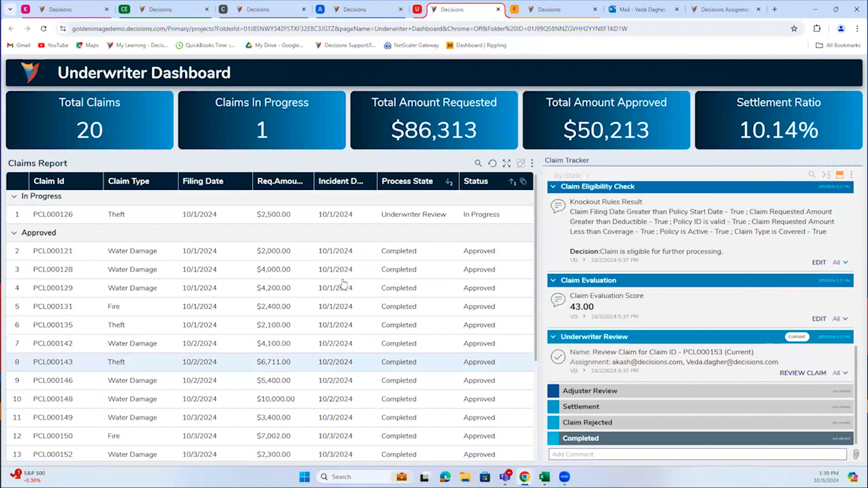Viewport: 868px width, 488px height.
Task: Open the All Bookmarks folder
Action: pyautogui.click(x=838, y=45)
